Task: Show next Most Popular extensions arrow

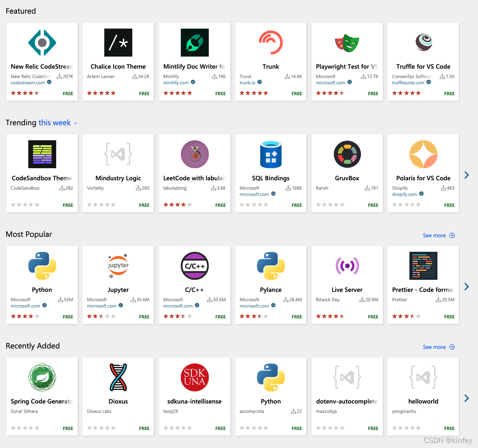Action: point(467,286)
